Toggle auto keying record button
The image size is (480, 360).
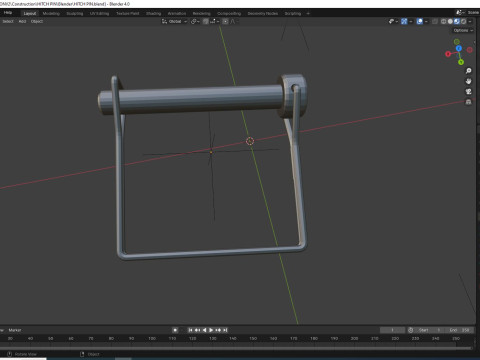[x=175, y=330]
